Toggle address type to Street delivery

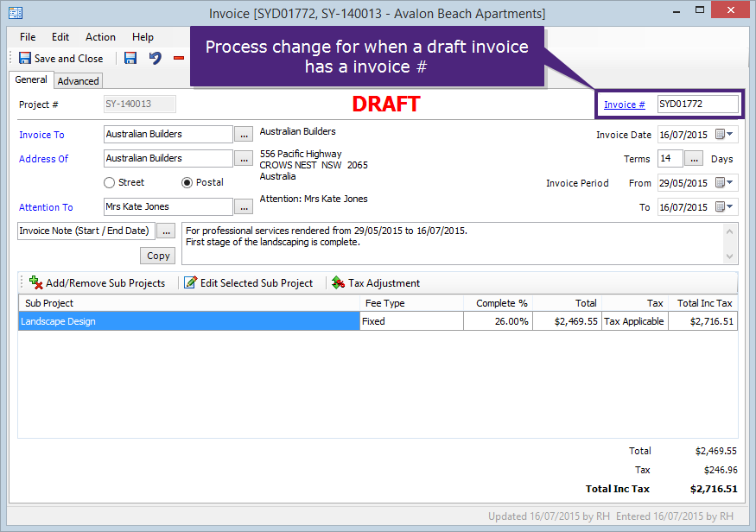click(x=111, y=182)
